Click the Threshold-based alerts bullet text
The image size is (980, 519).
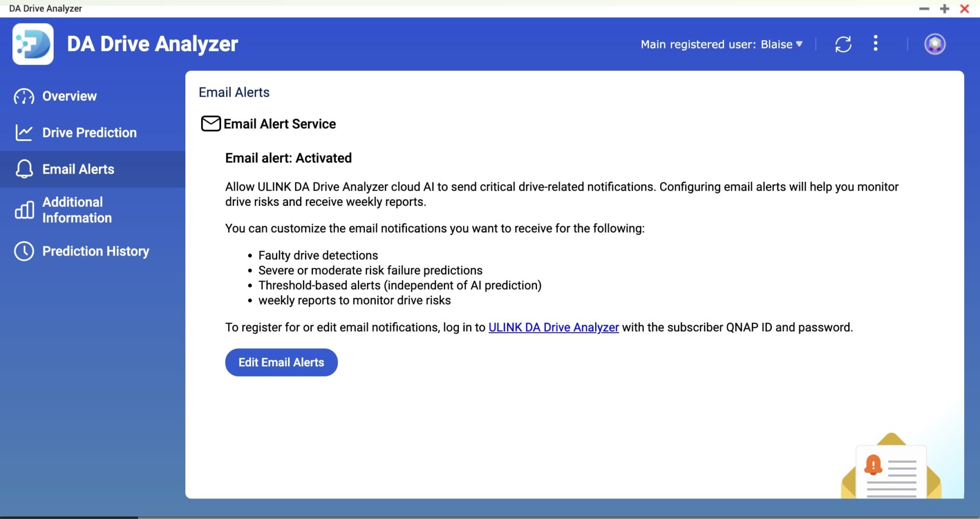pyautogui.click(x=400, y=286)
